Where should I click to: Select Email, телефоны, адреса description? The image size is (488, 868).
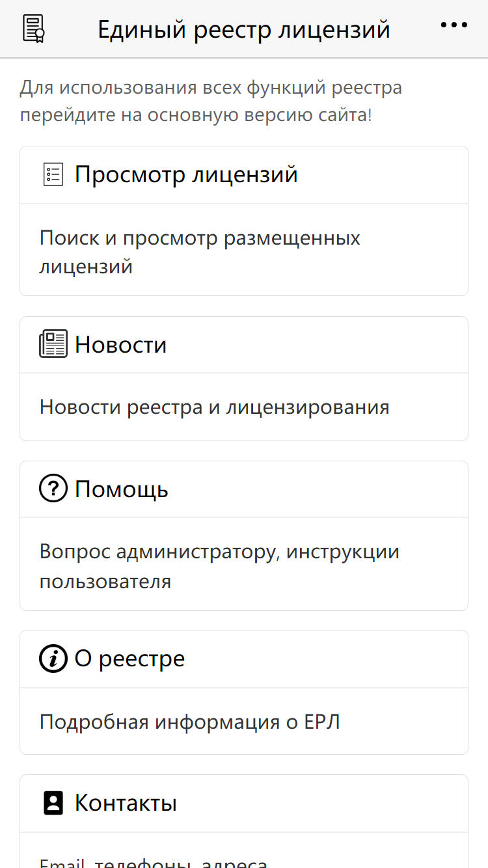(154, 861)
